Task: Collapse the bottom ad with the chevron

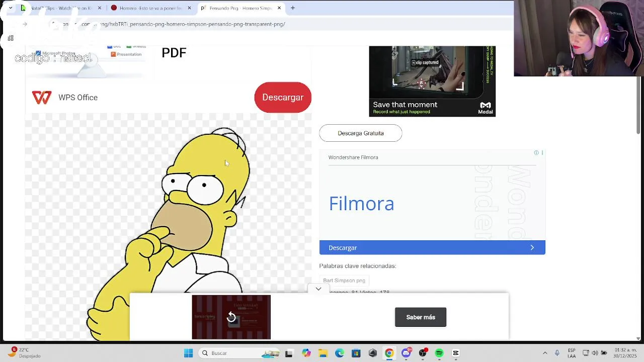Action: coord(318,289)
